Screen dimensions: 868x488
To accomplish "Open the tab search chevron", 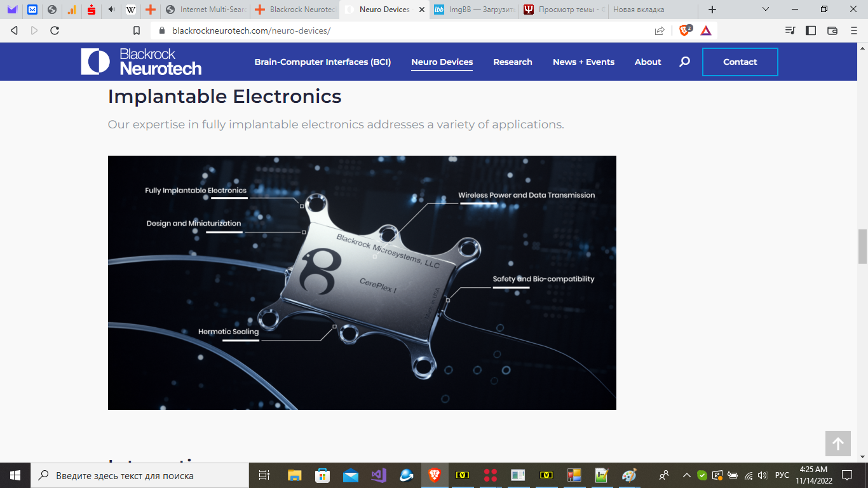I will pos(766,10).
